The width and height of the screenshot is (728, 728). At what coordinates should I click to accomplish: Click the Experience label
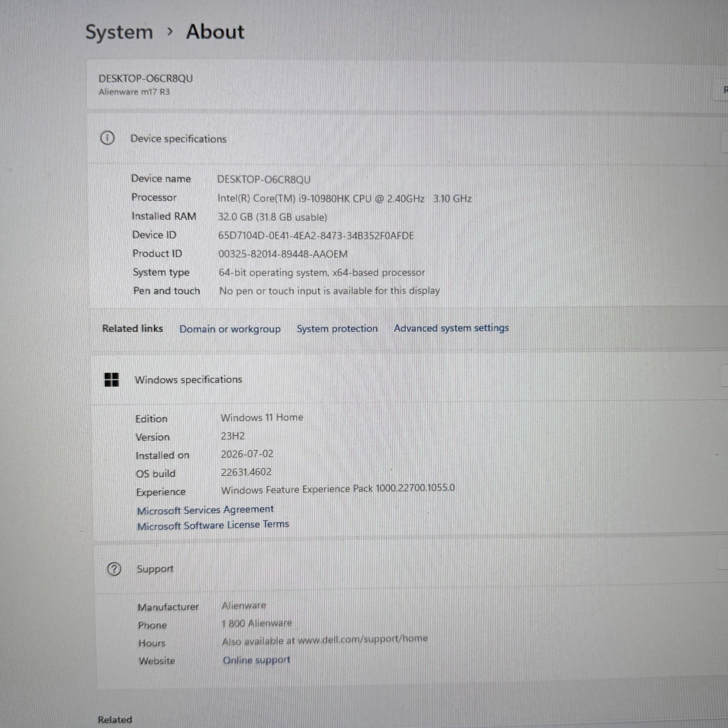click(161, 492)
